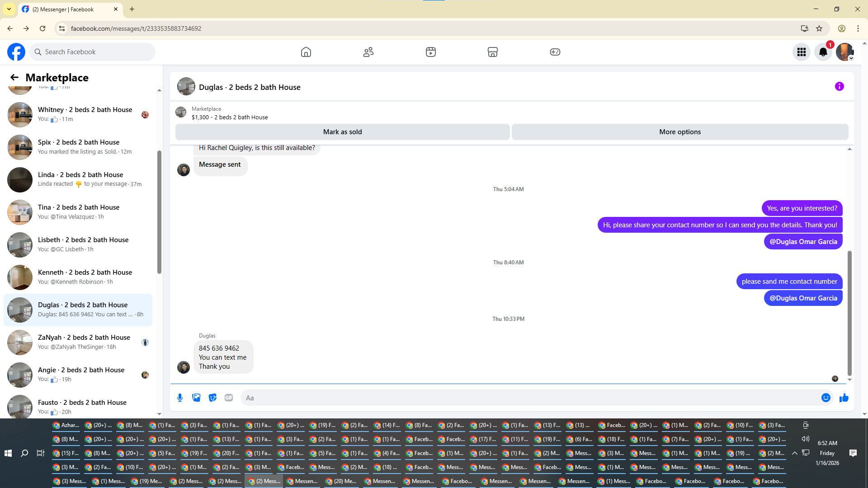Open the GIF picker
Viewport: 868px width, 488px height.
coord(229,398)
